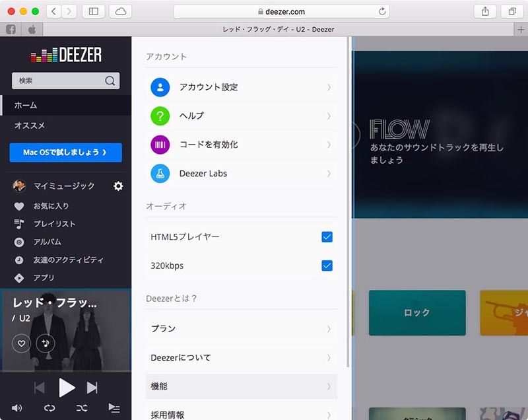
Task: Add current track to playlist icon
Action: [x=46, y=343]
